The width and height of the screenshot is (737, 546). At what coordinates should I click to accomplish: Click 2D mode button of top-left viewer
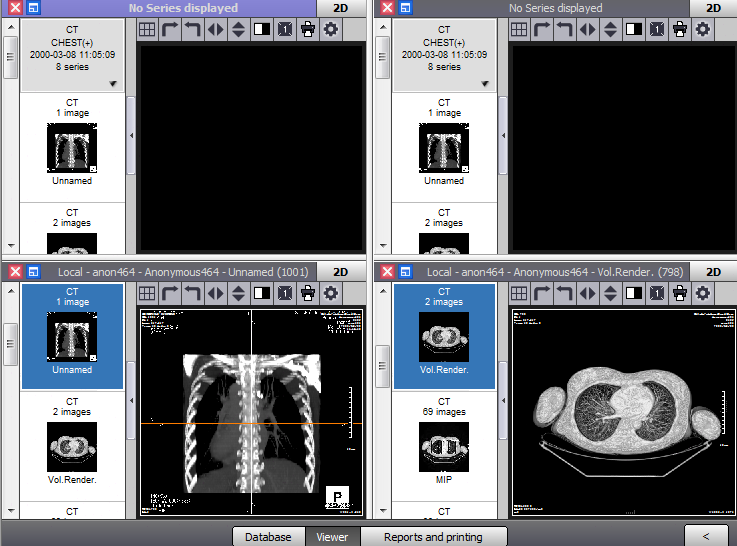click(x=341, y=8)
